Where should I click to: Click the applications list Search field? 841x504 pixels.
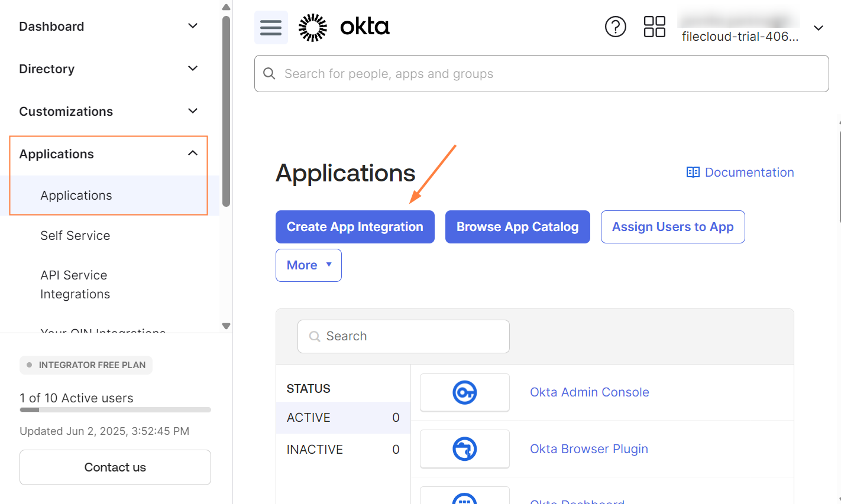pos(403,336)
